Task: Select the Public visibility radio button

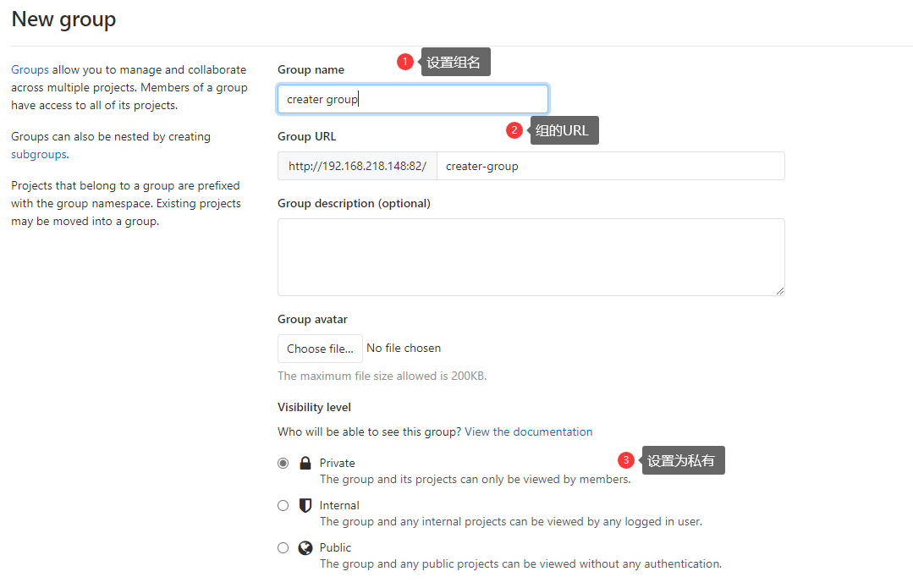Action: pos(283,547)
